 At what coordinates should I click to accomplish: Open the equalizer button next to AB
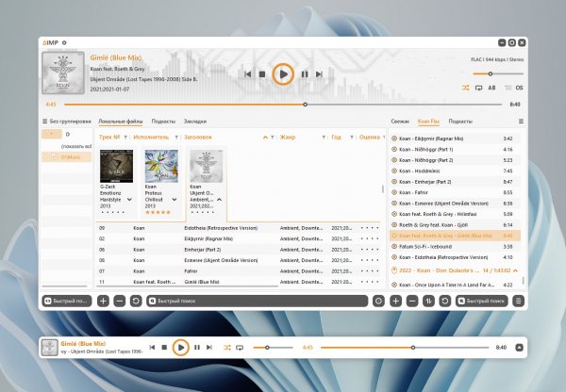point(508,88)
